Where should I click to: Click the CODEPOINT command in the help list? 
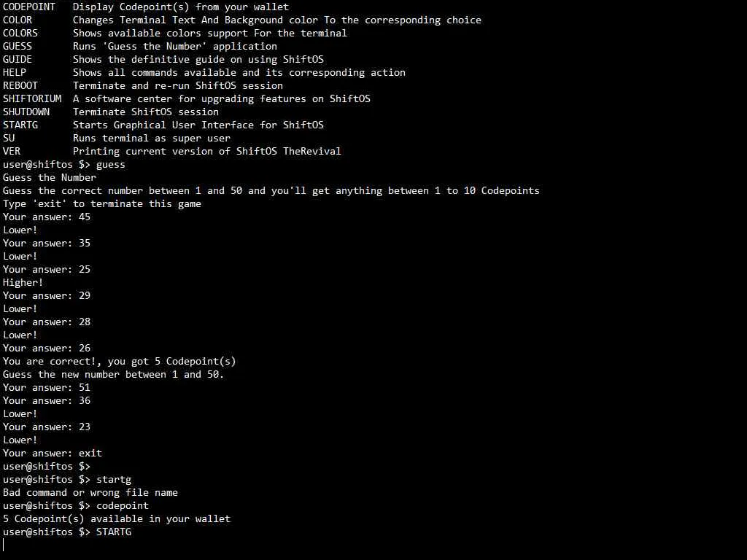coord(29,7)
